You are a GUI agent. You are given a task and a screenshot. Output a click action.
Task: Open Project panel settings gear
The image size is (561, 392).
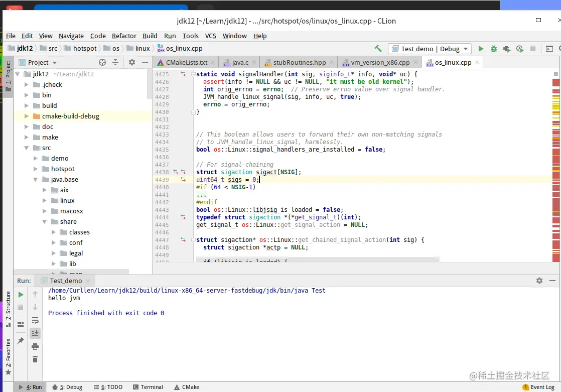[x=131, y=62]
